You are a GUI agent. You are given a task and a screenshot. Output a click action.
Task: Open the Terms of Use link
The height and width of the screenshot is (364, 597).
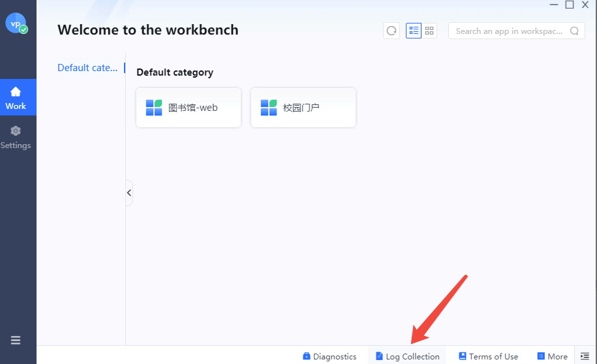[488, 356]
